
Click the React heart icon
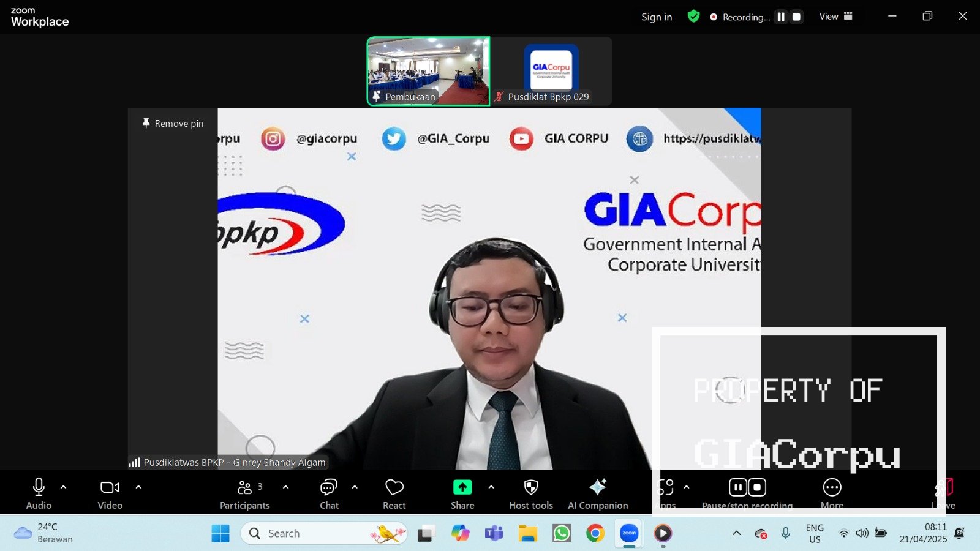tap(394, 493)
